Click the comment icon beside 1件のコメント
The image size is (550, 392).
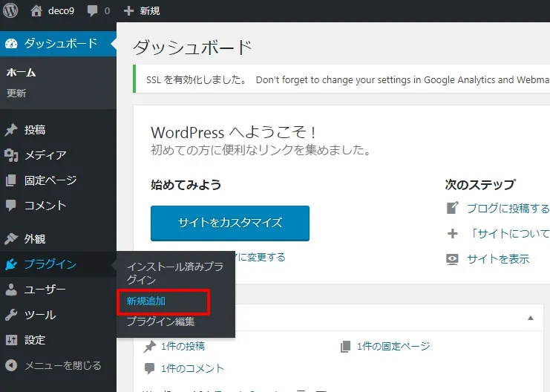(x=149, y=368)
